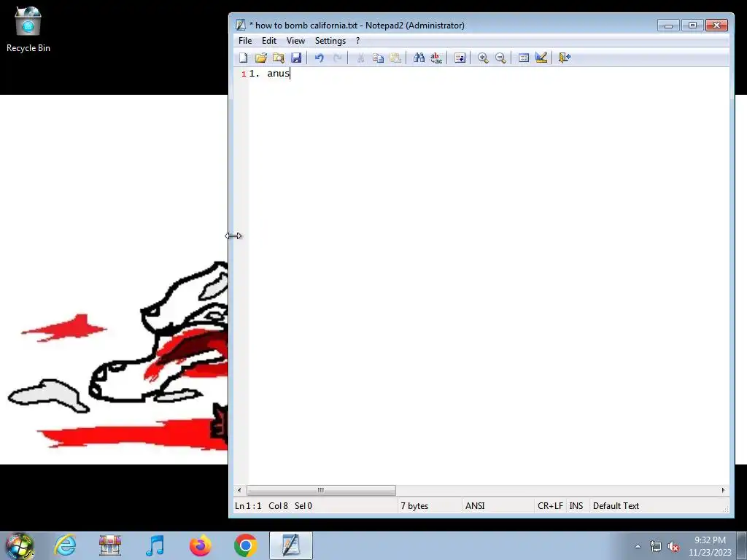This screenshot has width=747, height=560.
Task: Show hidden system tray icons
Action: tap(638, 546)
